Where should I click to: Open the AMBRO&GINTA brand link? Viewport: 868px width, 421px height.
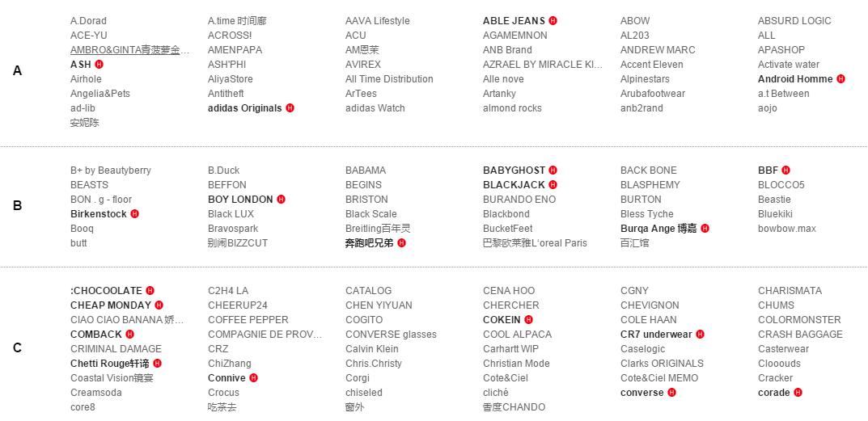click(x=129, y=50)
